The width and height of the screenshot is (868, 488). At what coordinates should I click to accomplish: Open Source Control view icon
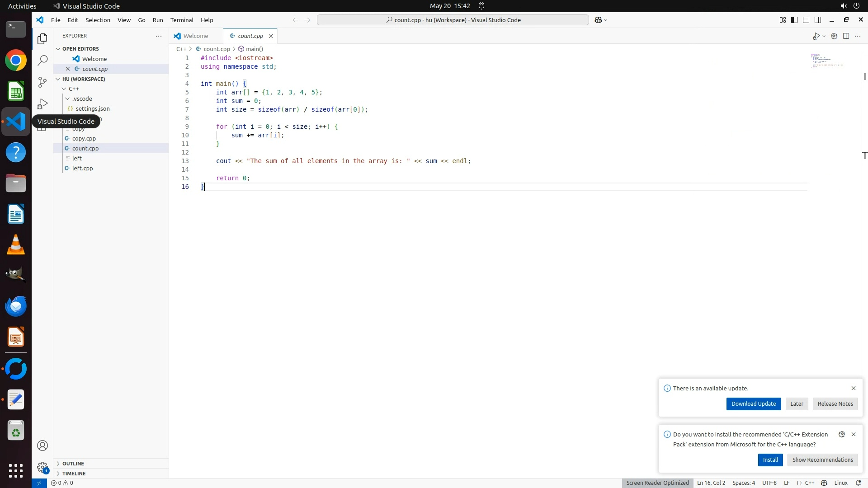(42, 82)
